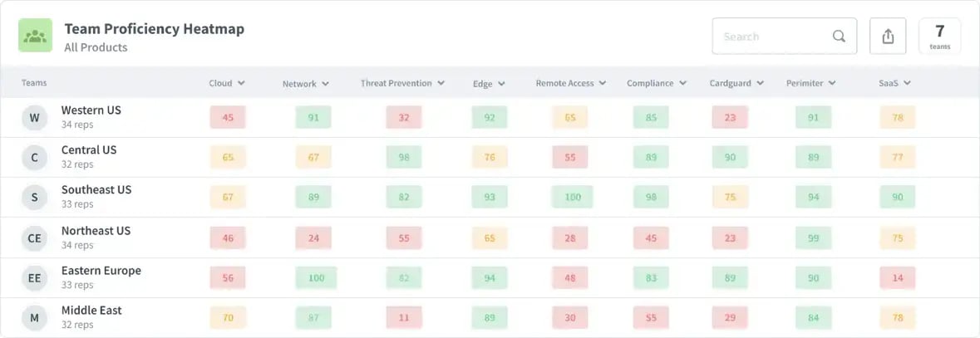Click the export share icon button
This screenshot has height=338, width=980.
888,37
